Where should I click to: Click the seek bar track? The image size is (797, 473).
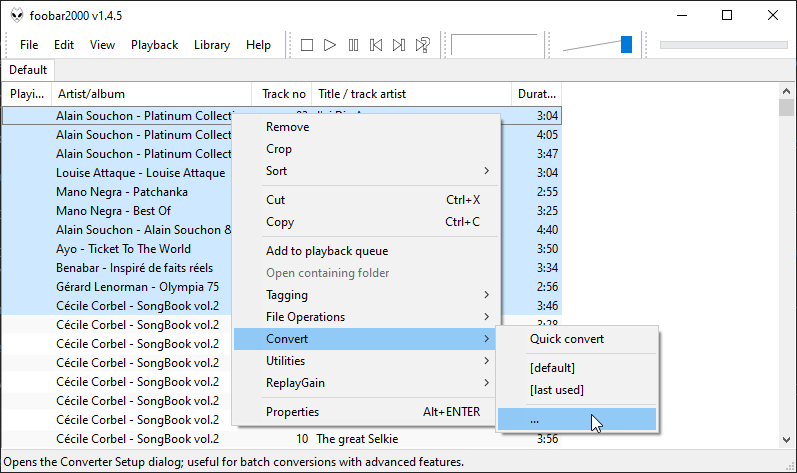point(723,44)
